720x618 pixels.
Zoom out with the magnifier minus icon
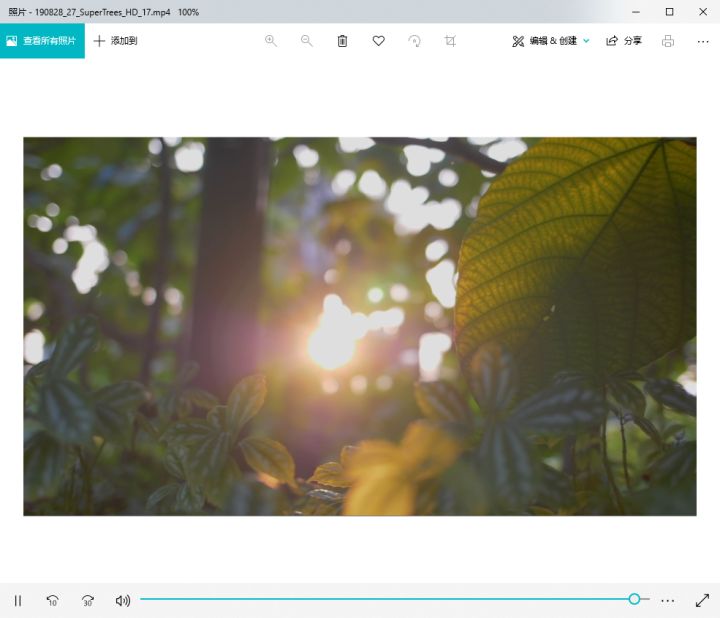[307, 41]
